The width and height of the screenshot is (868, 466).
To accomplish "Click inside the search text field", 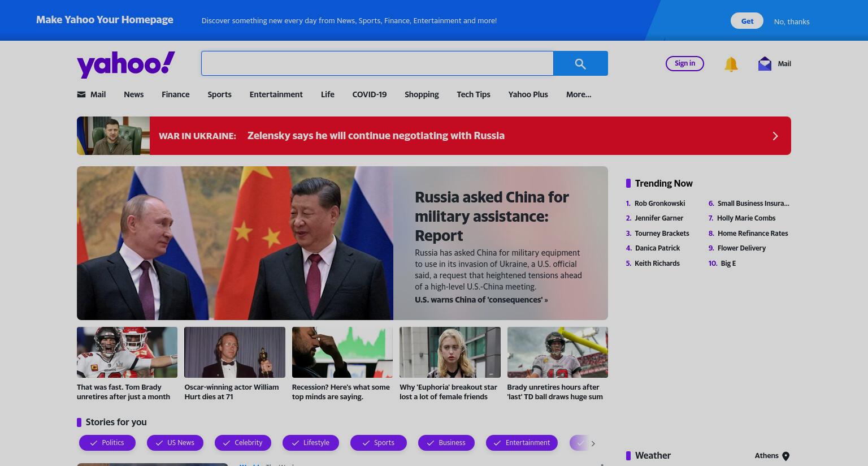I will [377, 63].
